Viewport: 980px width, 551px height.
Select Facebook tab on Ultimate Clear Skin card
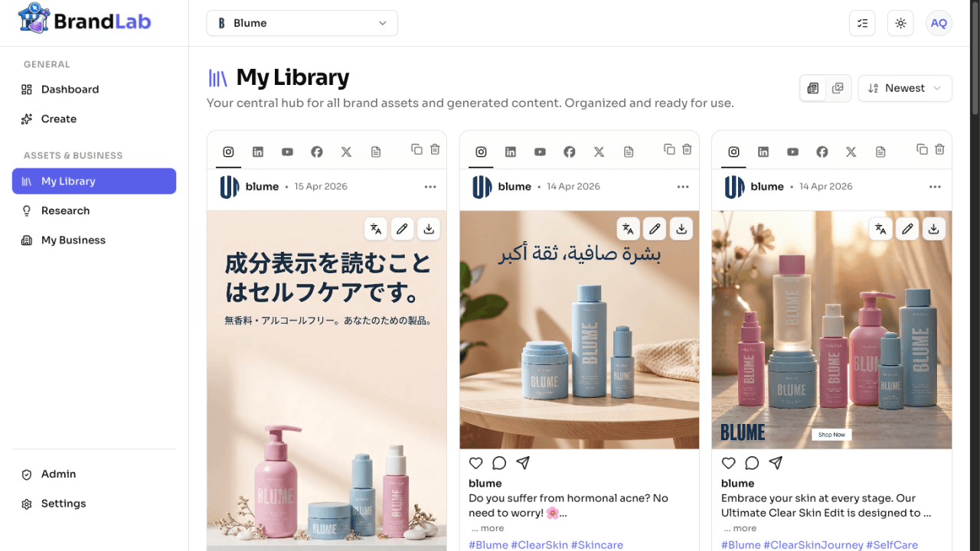[x=822, y=152]
